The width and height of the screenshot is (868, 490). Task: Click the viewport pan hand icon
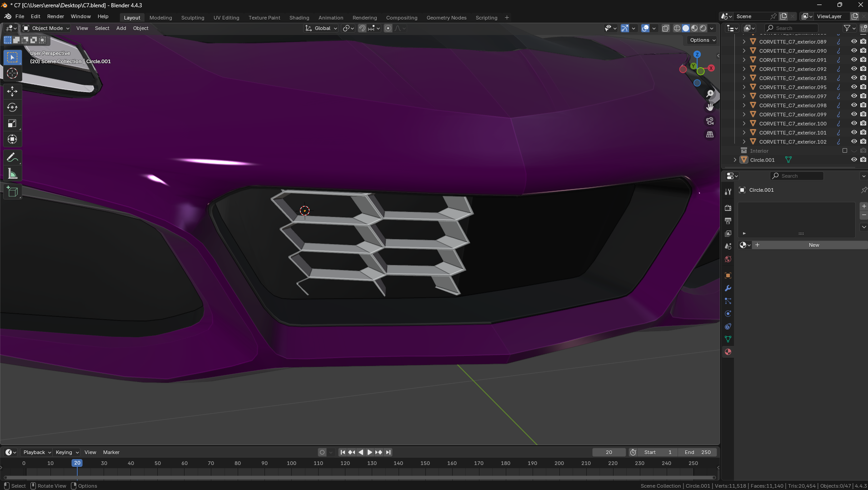coord(710,107)
